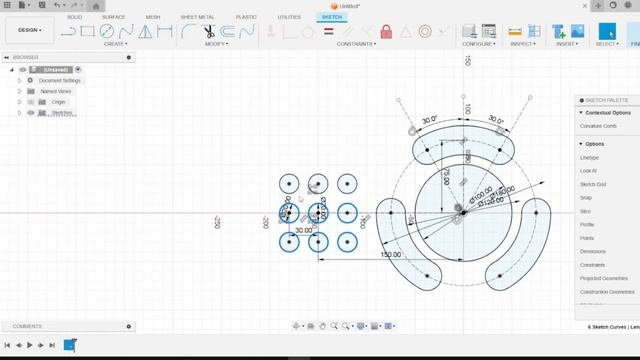Viewport: 640px width, 360px height.
Task: Open the Display Settings dropdown in navigation bar
Action: click(x=362, y=326)
